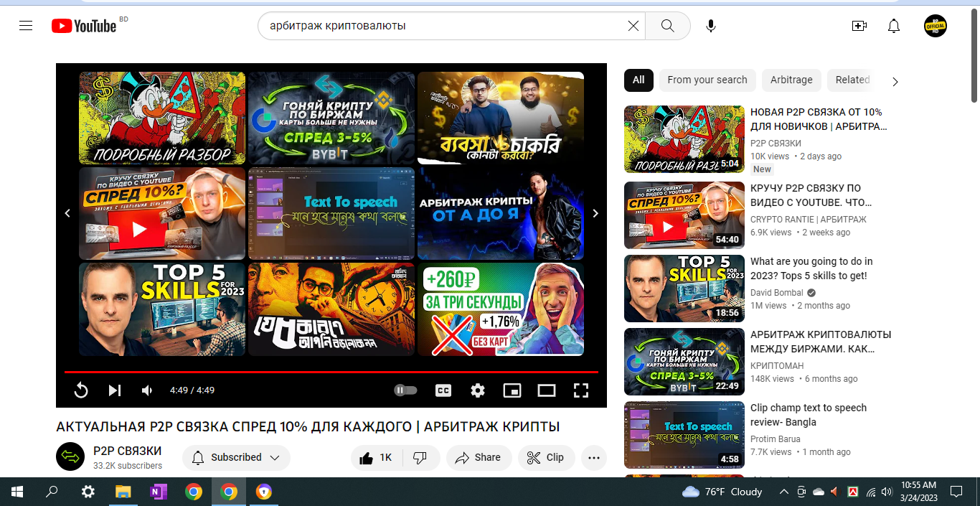This screenshot has width=980, height=506.
Task: Click the magnifier search button
Action: point(667,26)
